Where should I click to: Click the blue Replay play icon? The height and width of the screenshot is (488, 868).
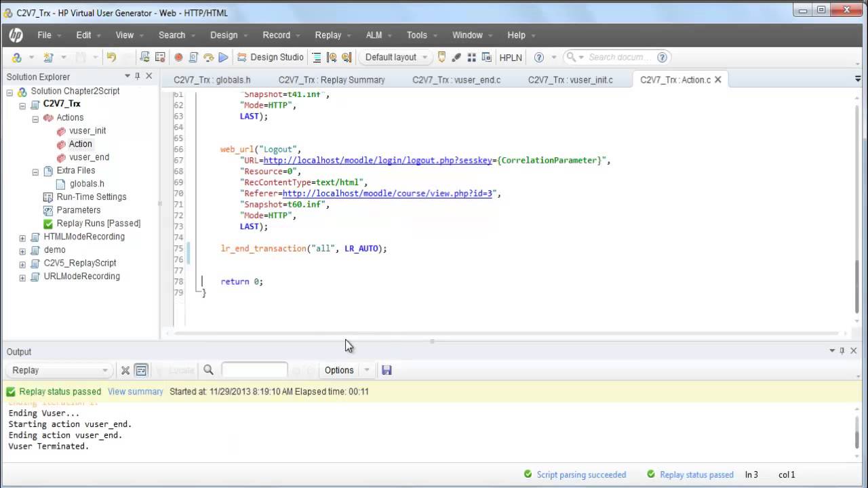pyautogui.click(x=223, y=58)
